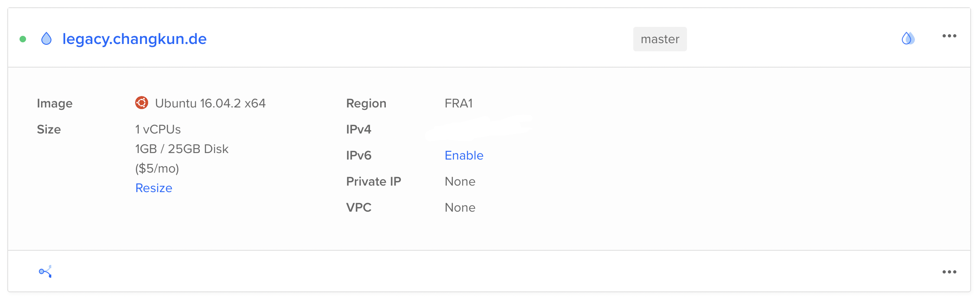Click the Resize link under Size
The width and height of the screenshot is (980, 302).
click(154, 188)
